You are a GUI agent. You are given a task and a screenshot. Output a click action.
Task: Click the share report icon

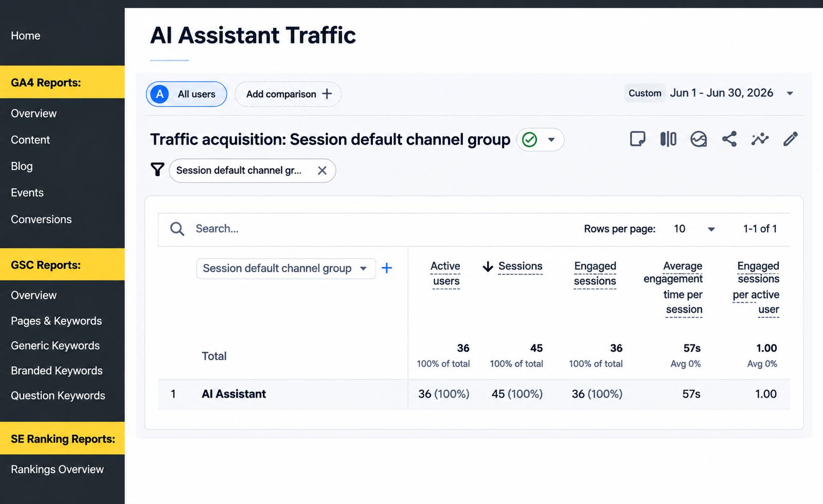click(729, 139)
